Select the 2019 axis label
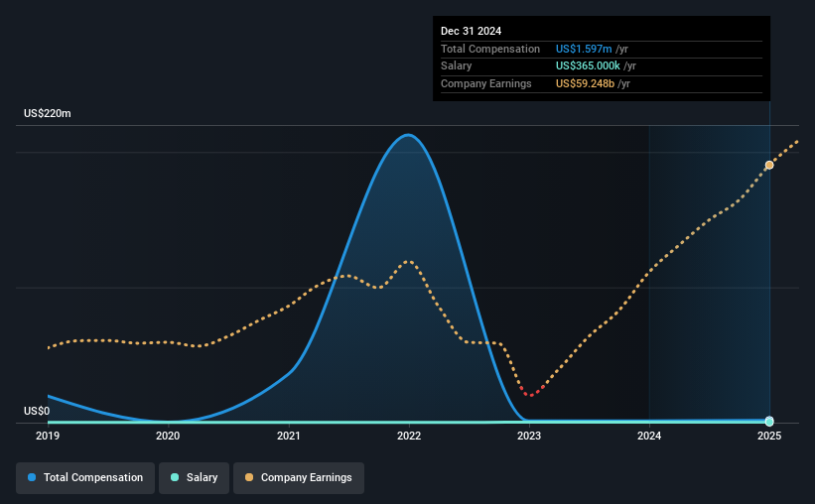This screenshot has height=504, width=815. [x=48, y=436]
